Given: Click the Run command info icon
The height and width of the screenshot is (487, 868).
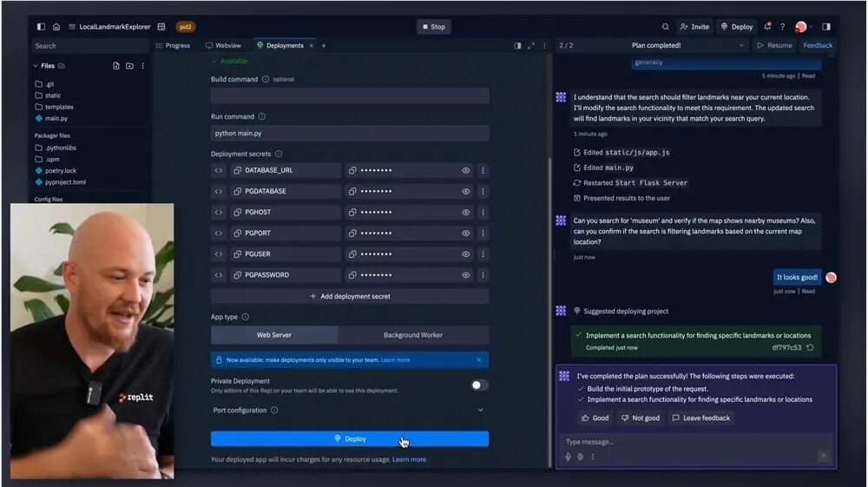Looking at the screenshot, I should [262, 117].
